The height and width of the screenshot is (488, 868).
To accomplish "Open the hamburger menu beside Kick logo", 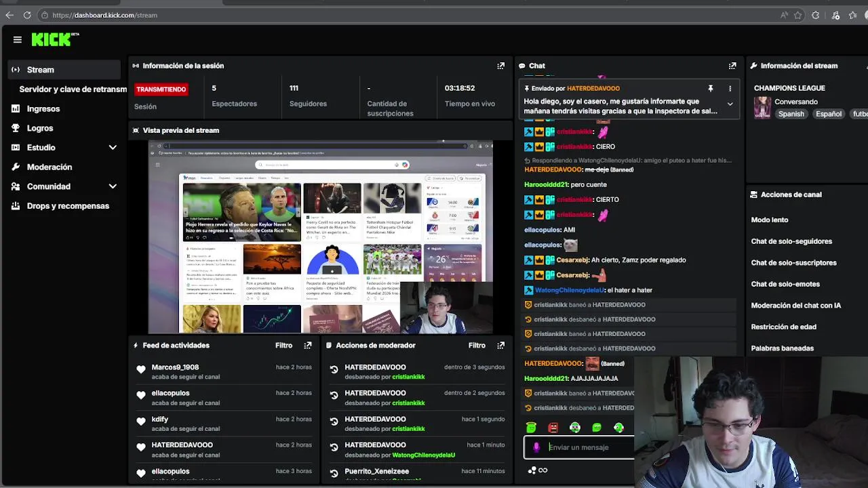I will (18, 40).
